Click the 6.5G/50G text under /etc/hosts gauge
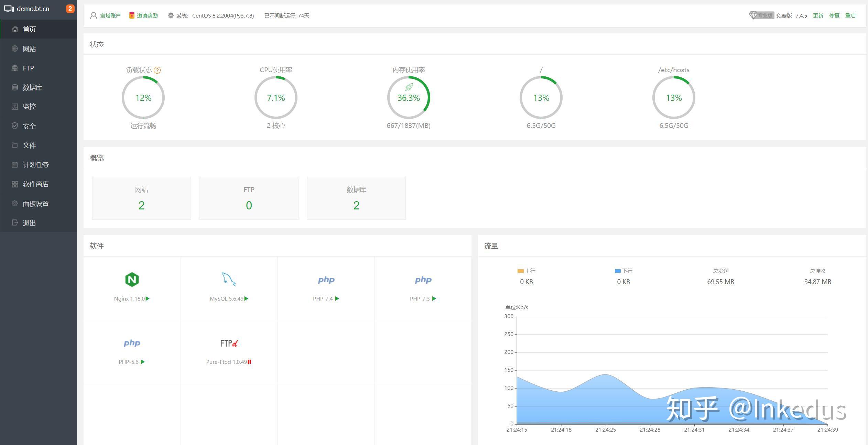This screenshot has height=445, width=868. tap(674, 126)
